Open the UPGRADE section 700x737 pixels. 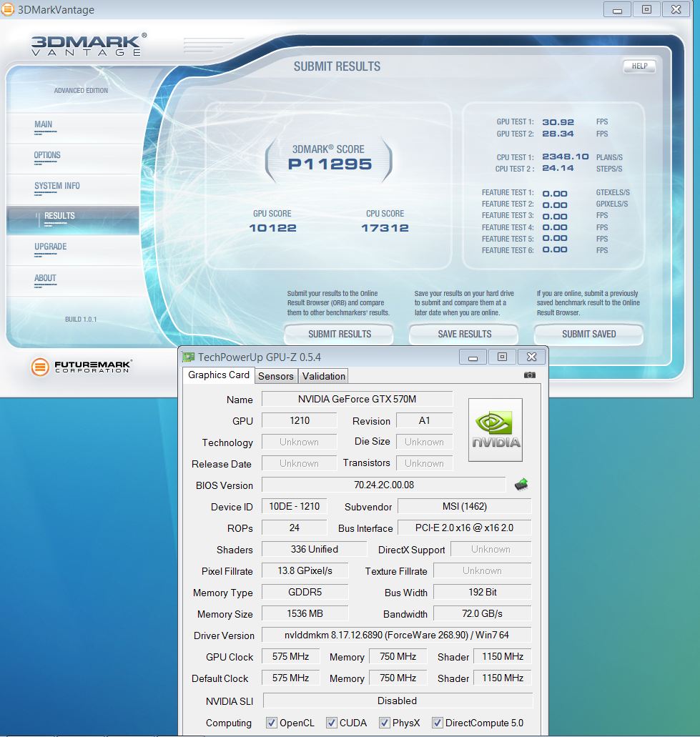(x=50, y=247)
